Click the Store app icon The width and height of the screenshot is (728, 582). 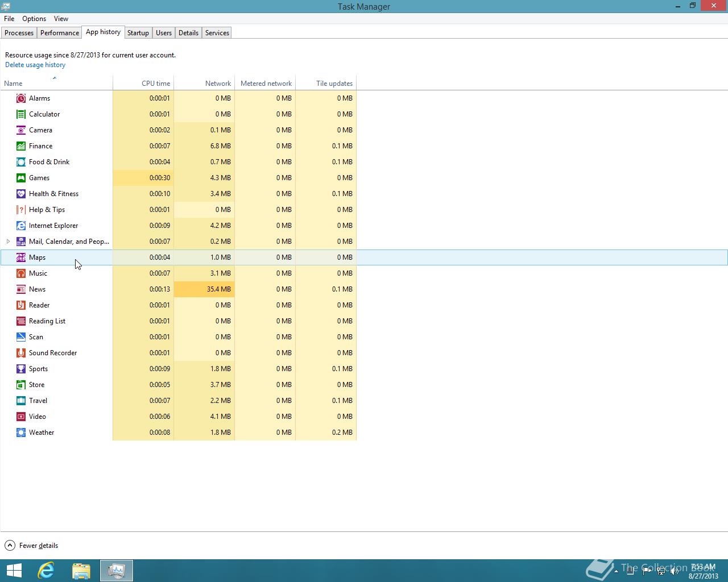(21, 385)
